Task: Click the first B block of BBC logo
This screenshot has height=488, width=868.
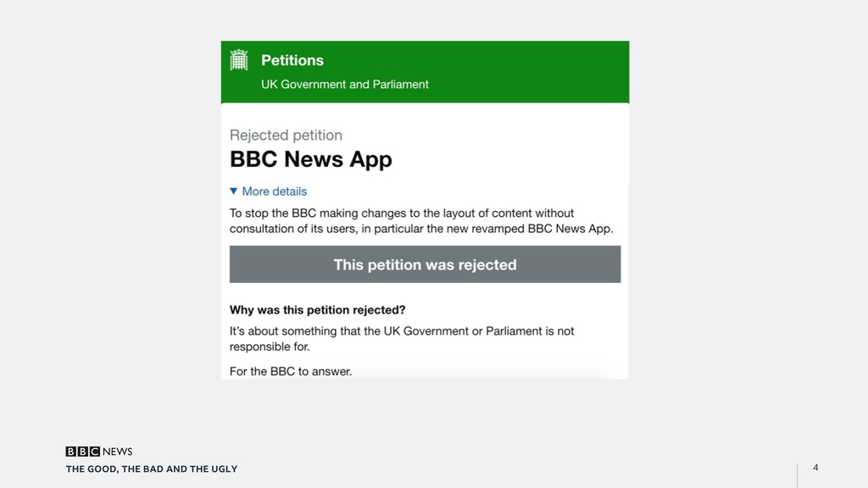Action: click(71, 452)
